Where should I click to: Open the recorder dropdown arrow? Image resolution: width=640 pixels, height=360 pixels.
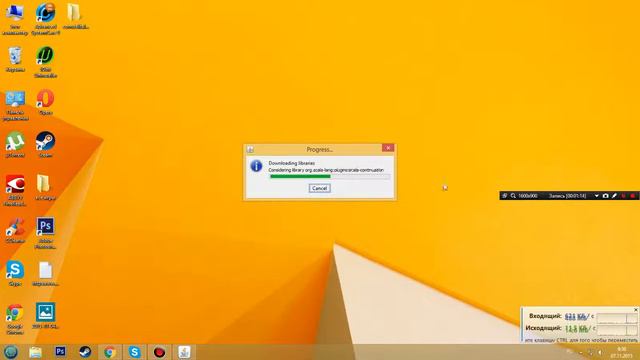point(596,196)
